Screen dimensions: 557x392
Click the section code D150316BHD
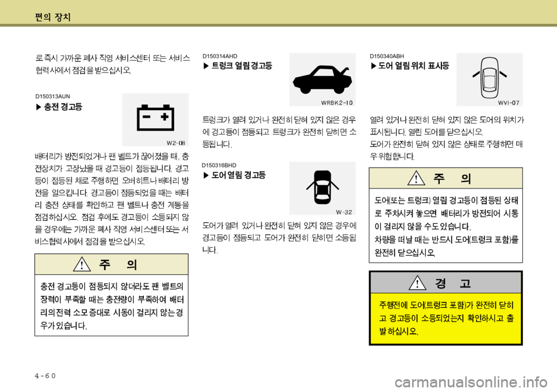[x=219, y=165]
